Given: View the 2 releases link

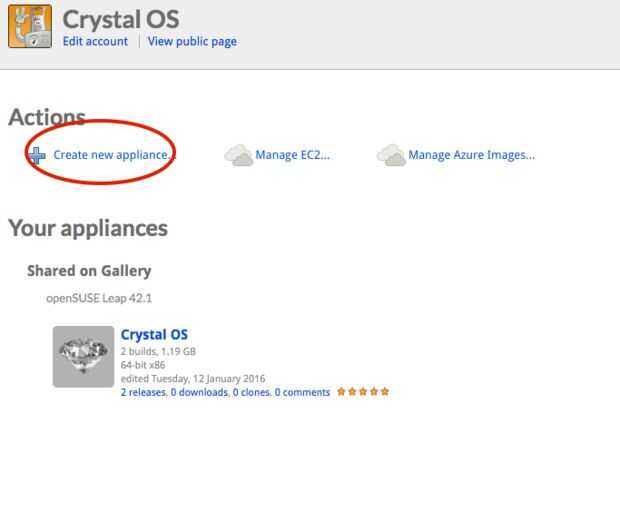Looking at the screenshot, I should (142, 392).
